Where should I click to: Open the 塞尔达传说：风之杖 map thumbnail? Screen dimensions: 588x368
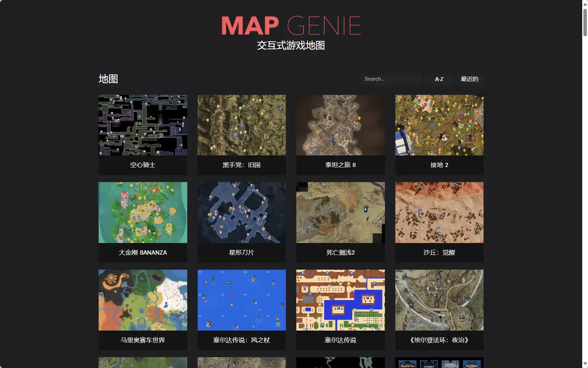pyautogui.click(x=242, y=300)
